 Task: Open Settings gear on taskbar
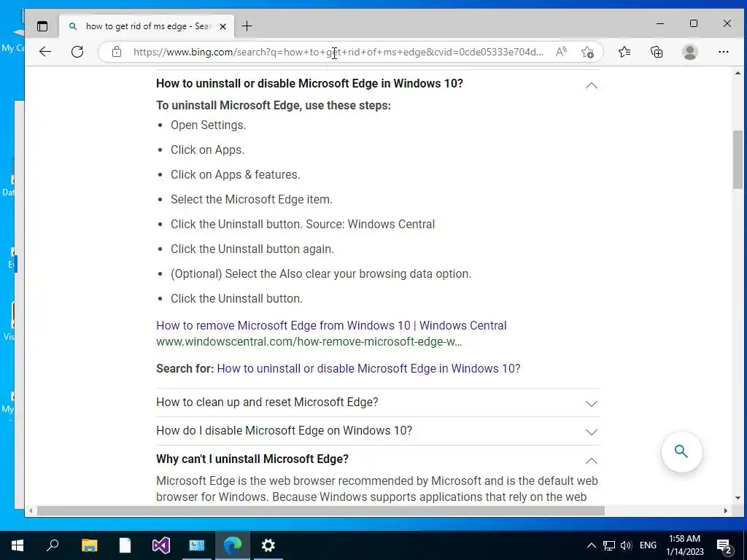(x=268, y=545)
